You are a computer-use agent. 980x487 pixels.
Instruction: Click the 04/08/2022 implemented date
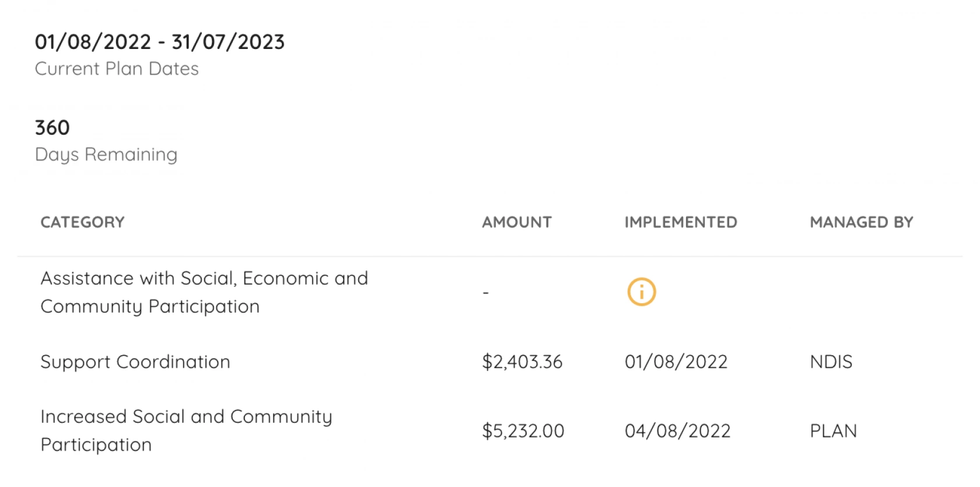(x=677, y=431)
